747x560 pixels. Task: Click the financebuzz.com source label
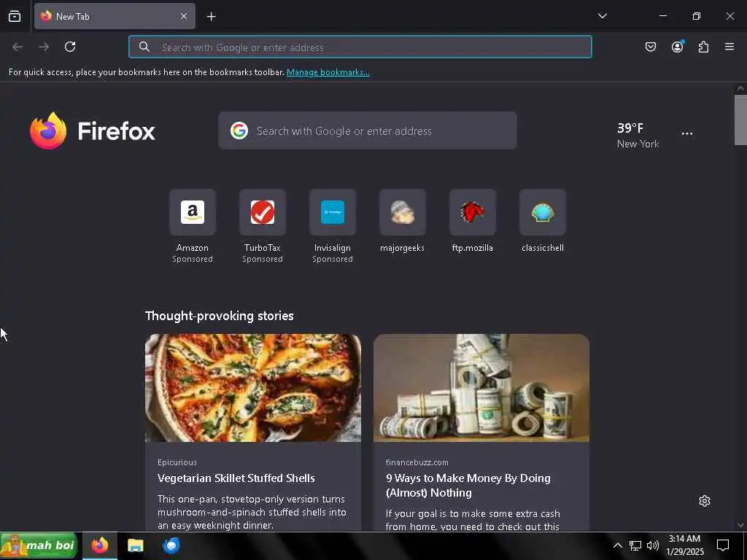pos(417,462)
